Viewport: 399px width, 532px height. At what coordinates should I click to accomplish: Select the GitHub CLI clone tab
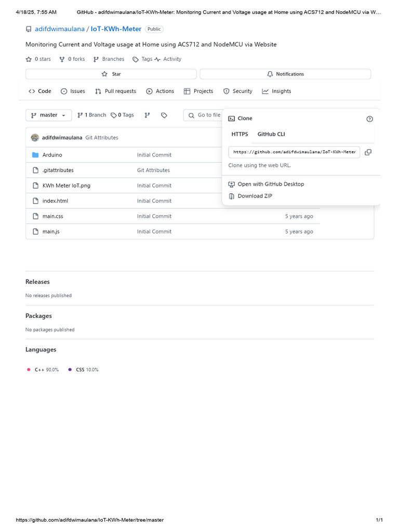coord(271,135)
